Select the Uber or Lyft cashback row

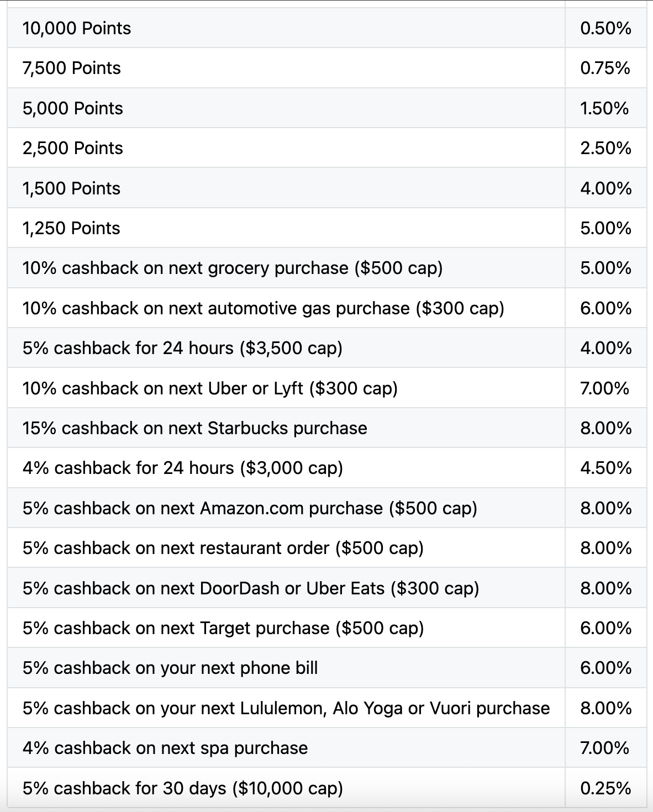[x=210, y=388]
